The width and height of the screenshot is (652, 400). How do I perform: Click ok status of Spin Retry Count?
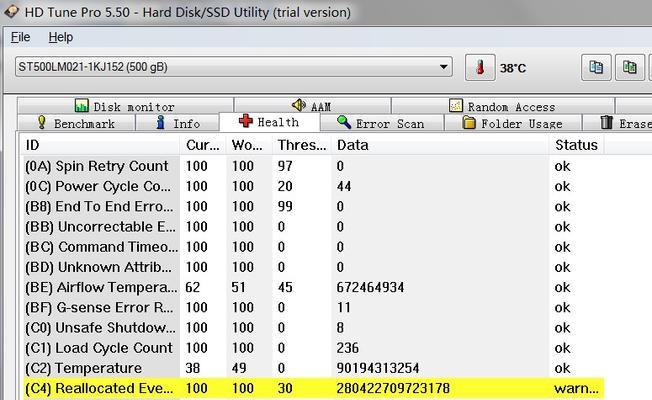(562, 166)
